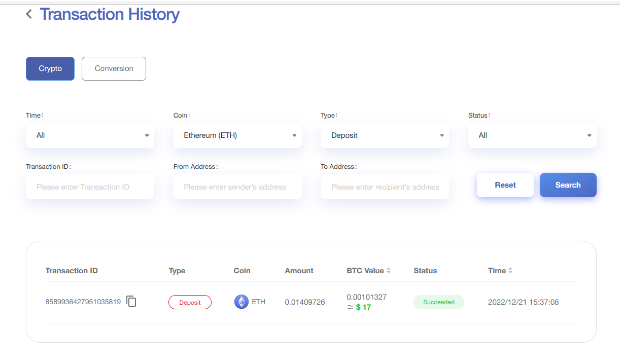This screenshot has height=364, width=620.
Task: Open the Time filter dropdown
Action: coord(90,135)
